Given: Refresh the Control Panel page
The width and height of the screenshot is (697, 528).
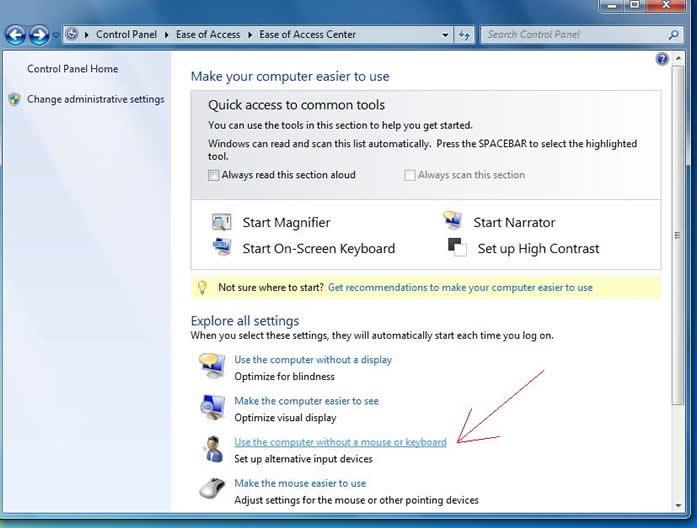Looking at the screenshot, I should 465,34.
